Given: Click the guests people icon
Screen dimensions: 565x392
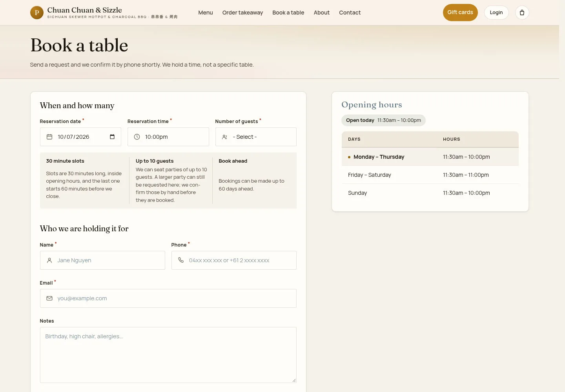Looking at the screenshot, I should (x=225, y=137).
